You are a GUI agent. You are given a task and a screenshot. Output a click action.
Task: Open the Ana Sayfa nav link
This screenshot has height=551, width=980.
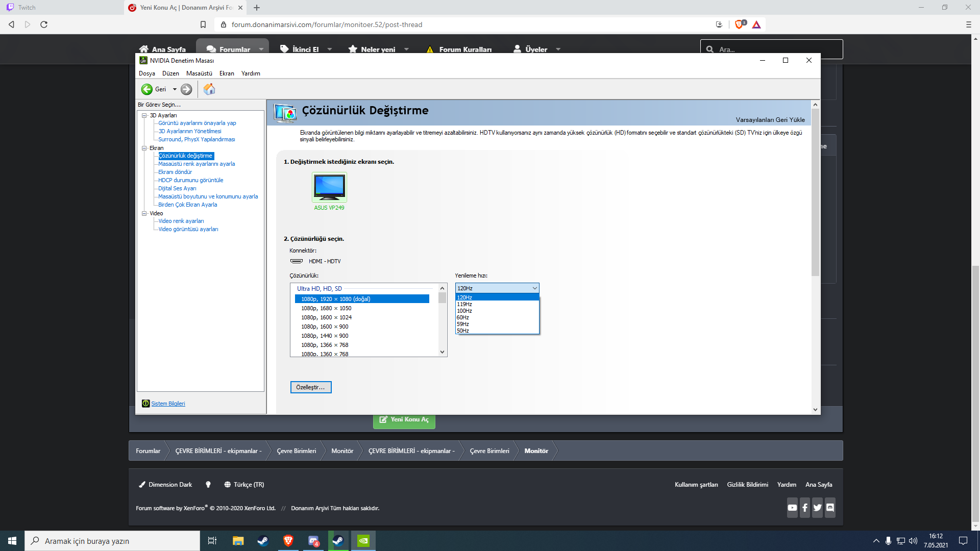tap(162, 49)
